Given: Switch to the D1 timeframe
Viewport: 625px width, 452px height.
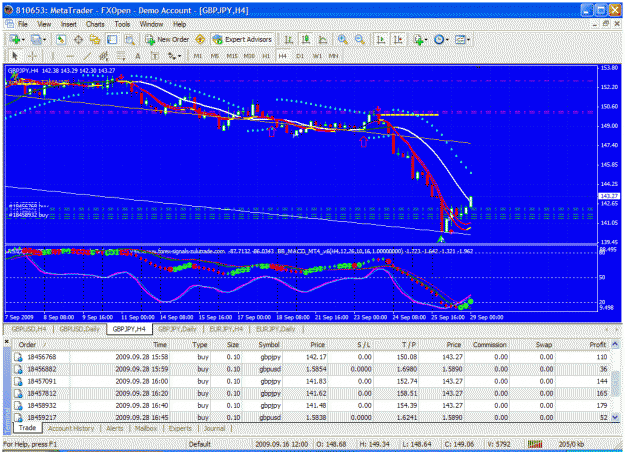Looking at the screenshot, I should click(x=300, y=56).
